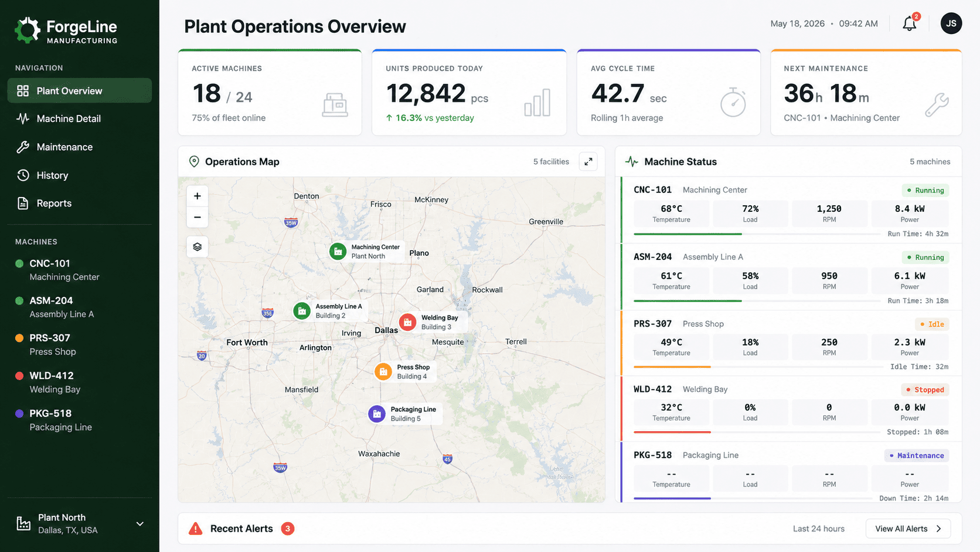Click the History clock icon
Screen dimensions: 980x552
click(x=23, y=175)
